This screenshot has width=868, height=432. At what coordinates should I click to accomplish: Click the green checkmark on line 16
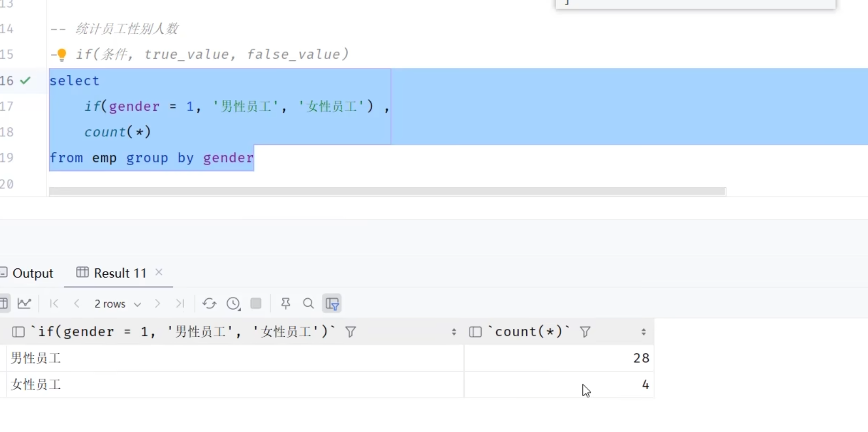point(25,81)
